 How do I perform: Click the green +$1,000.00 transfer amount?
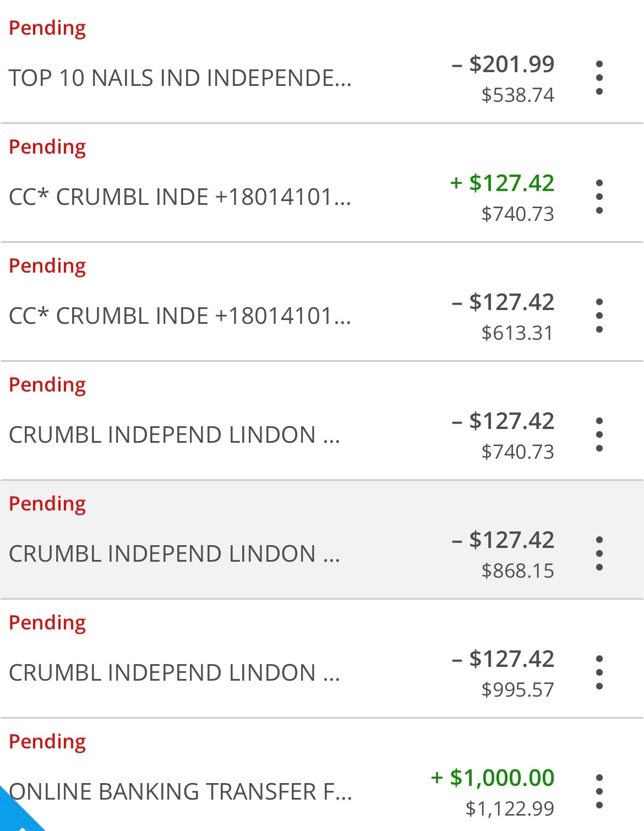point(493,778)
